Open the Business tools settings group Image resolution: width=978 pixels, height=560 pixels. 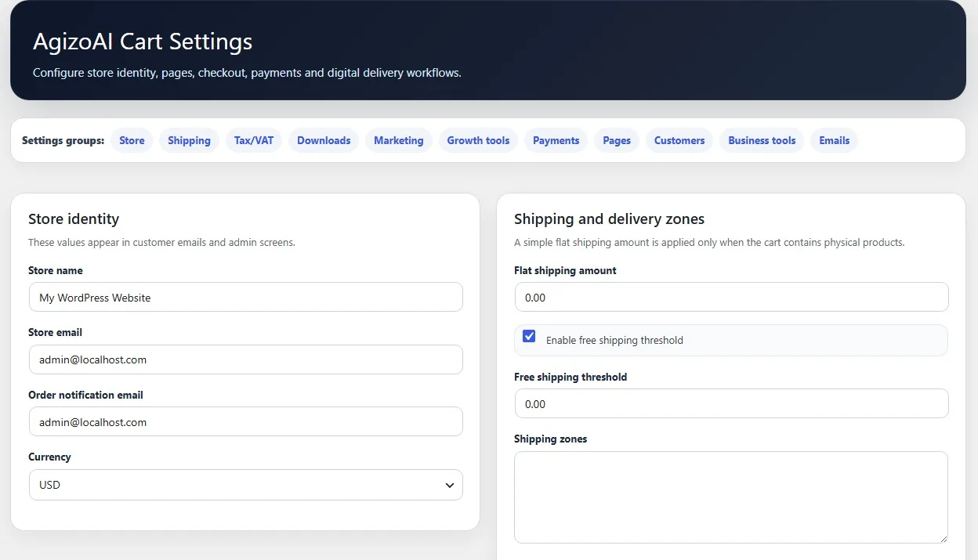762,140
